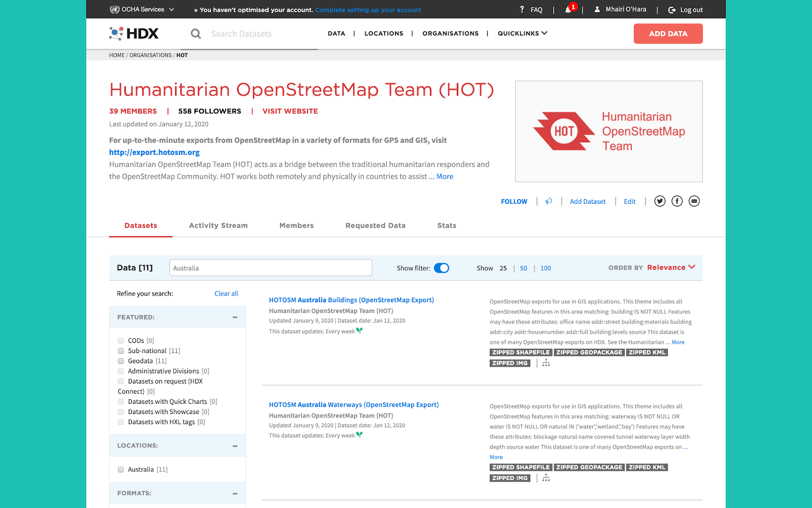Expand the QUICKLINKS menu
The image size is (812, 508).
pos(522,33)
